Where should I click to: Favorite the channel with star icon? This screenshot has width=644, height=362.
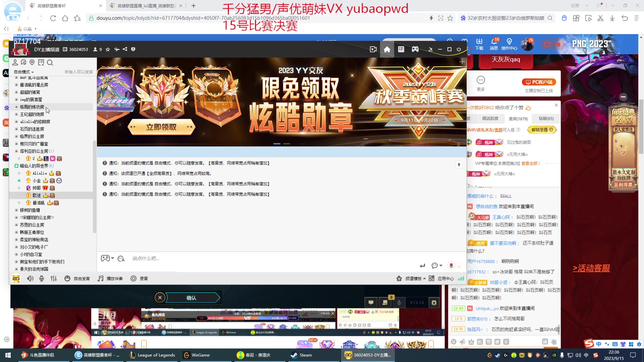click(108, 49)
